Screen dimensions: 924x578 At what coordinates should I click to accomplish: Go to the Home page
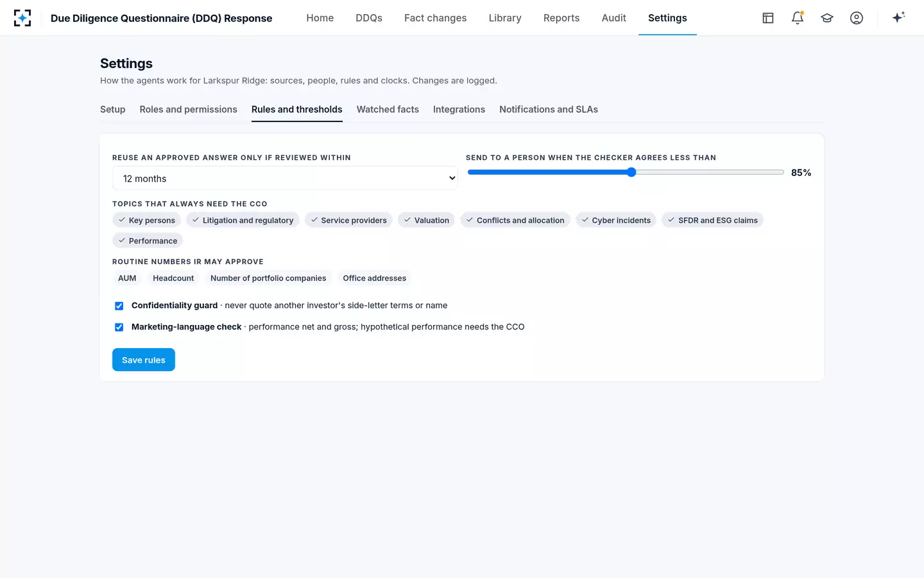point(320,18)
